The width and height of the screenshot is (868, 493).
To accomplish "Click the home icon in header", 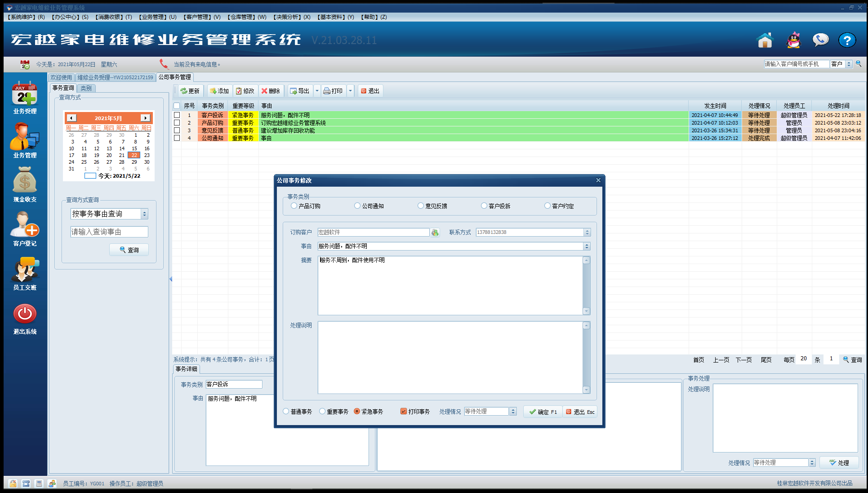I will (x=765, y=40).
